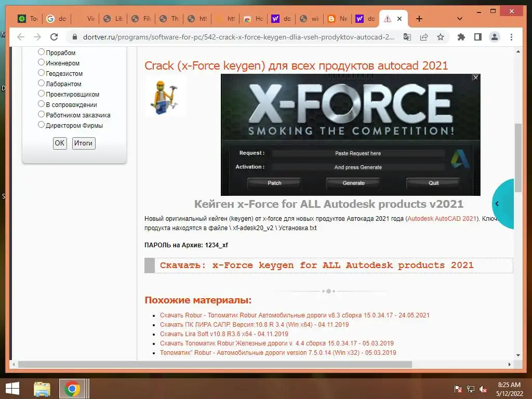Image resolution: width=532 pixels, height=399 pixels.
Task: Reload the page with the refresh icon
Action: coord(54,37)
